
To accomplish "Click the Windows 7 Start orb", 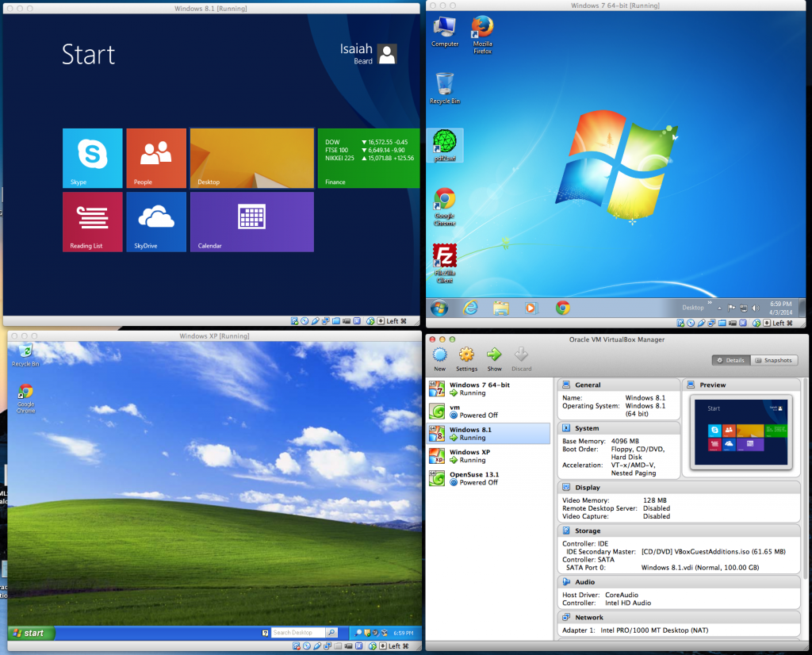I will coord(439,308).
